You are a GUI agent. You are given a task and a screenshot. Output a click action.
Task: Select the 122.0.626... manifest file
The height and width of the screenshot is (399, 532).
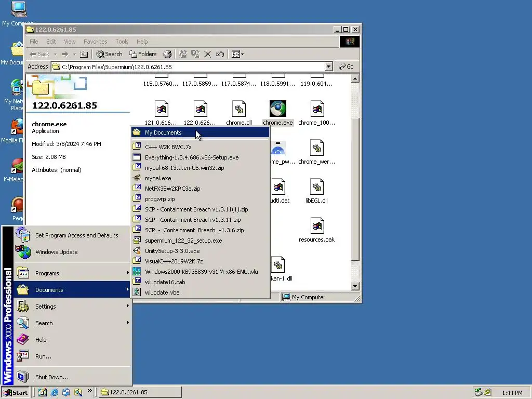click(x=200, y=113)
